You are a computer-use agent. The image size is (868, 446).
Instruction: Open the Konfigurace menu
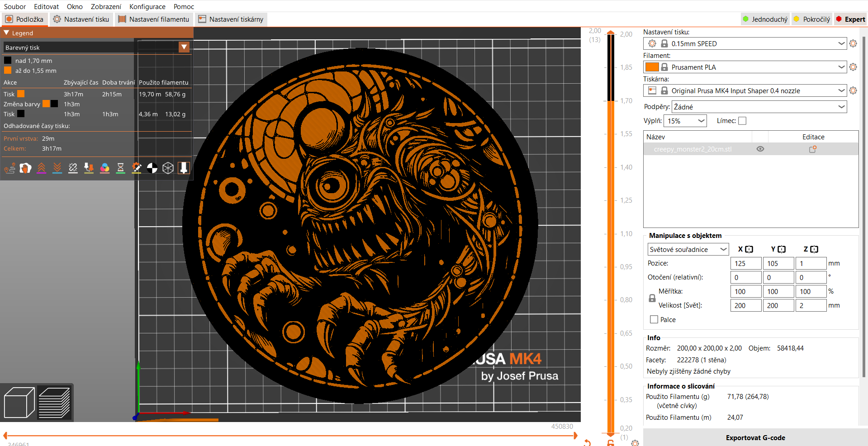tap(147, 6)
